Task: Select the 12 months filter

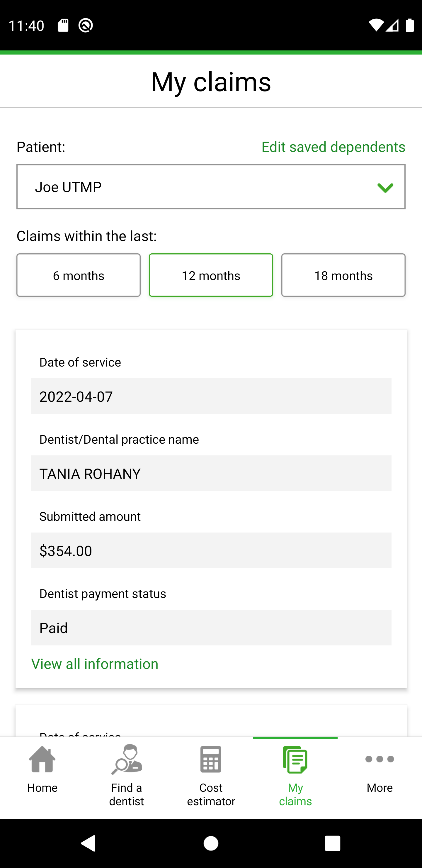Action: [211, 275]
